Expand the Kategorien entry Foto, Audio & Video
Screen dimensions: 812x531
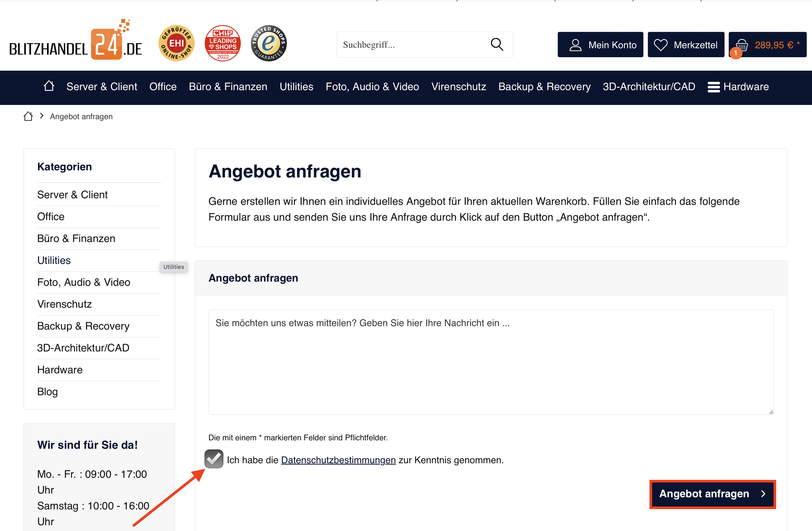[84, 282]
